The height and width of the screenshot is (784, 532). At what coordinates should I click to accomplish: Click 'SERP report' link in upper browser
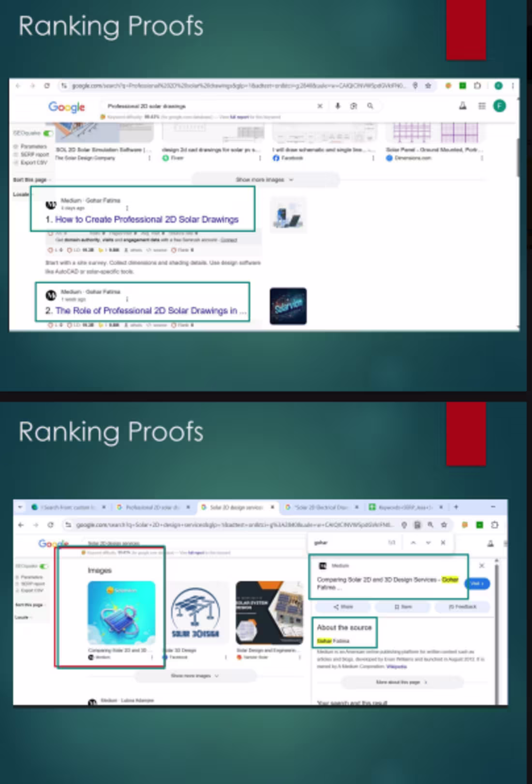point(34,154)
